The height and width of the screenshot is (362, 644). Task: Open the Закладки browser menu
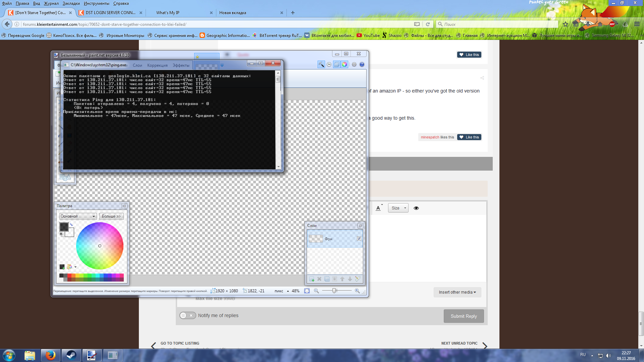tap(71, 3)
